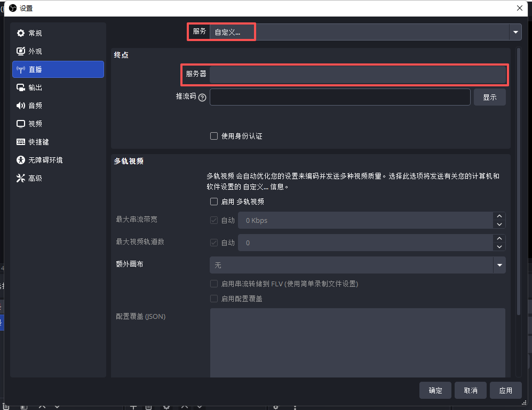The image size is (532, 410).
Task: Select the 外观 (Appearance) sidebar icon
Action: coord(21,51)
